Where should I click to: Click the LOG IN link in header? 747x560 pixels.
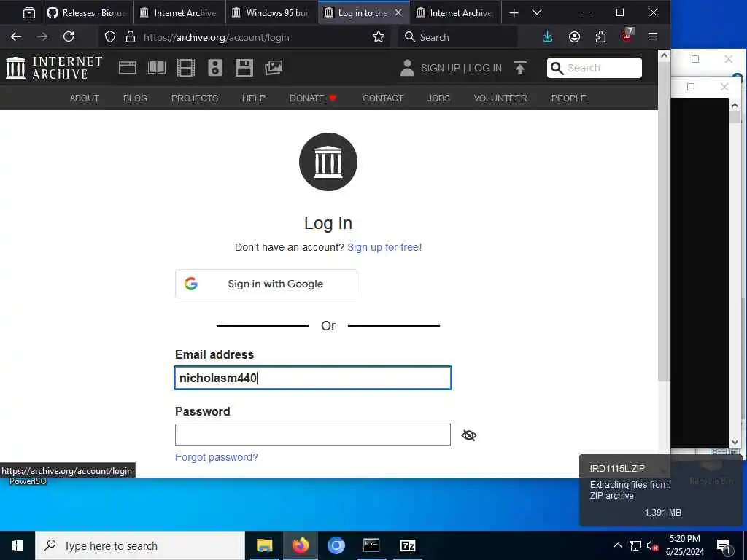(485, 68)
